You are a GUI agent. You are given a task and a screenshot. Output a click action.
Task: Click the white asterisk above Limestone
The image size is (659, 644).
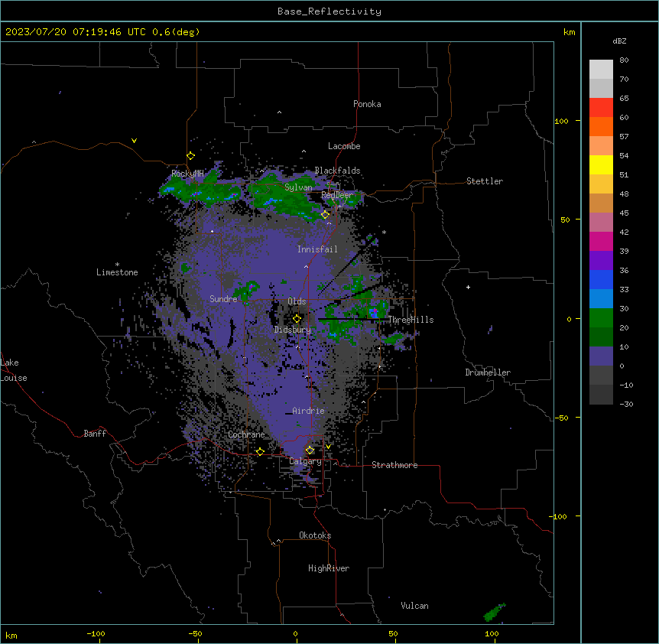point(117,265)
